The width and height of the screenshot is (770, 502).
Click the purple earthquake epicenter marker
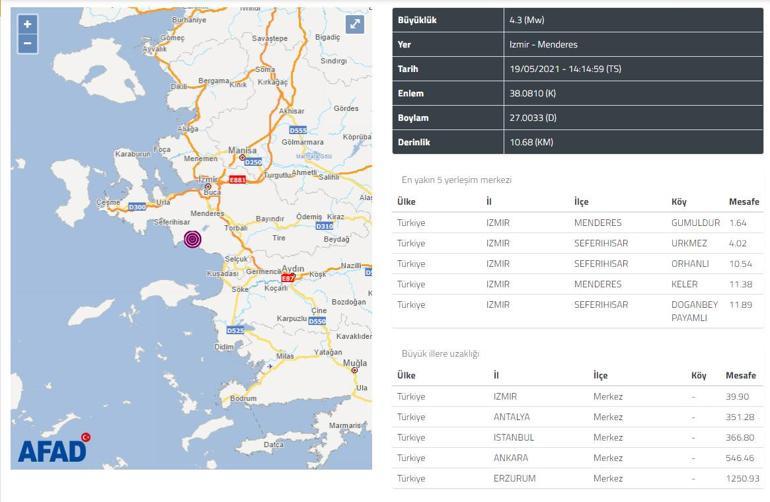192,239
